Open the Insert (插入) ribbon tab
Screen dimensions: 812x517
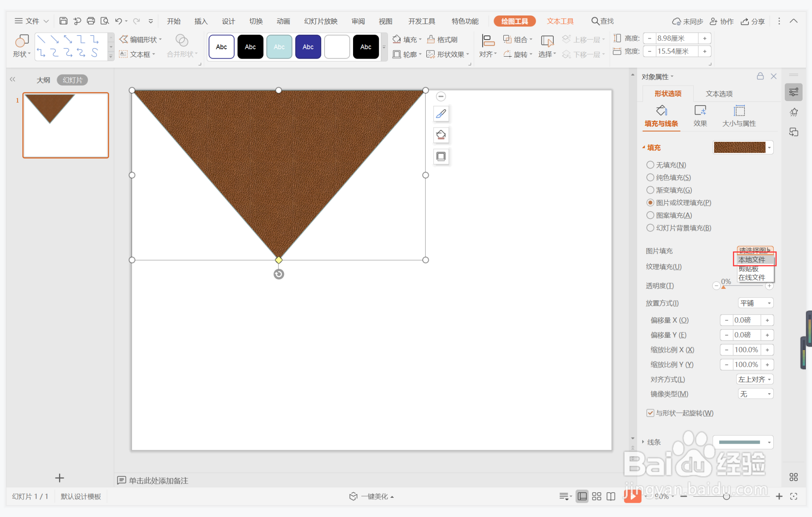[201, 21]
